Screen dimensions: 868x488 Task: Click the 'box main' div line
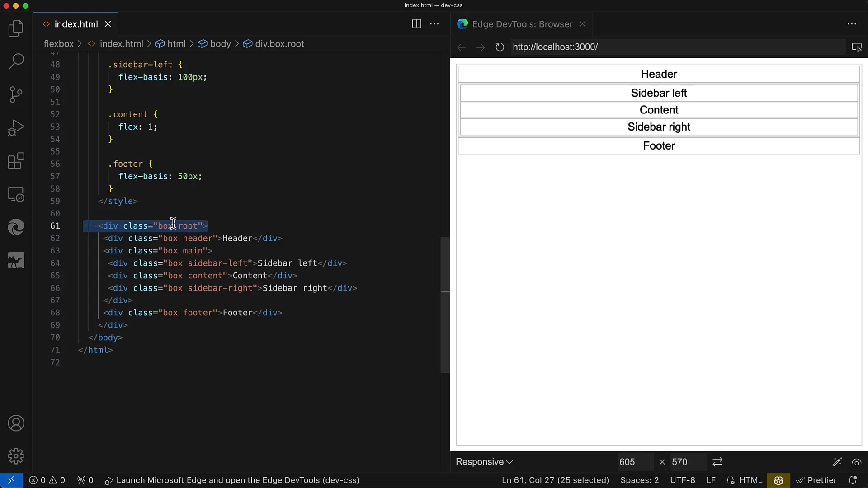click(x=157, y=251)
